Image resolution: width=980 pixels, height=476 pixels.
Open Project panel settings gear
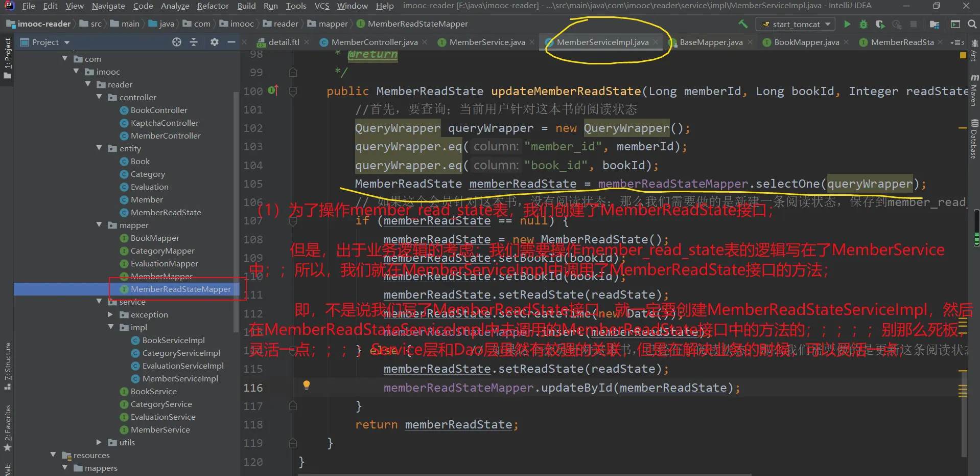(x=215, y=42)
